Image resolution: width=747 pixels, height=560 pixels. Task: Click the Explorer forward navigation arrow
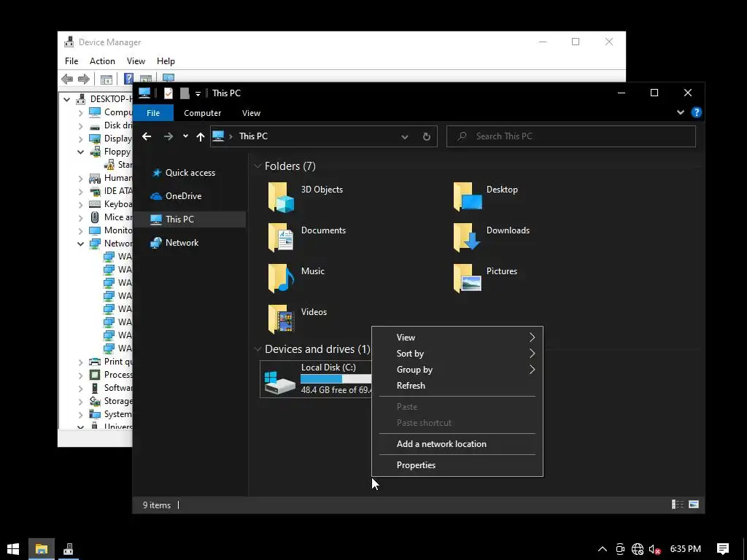coord(169,136)
